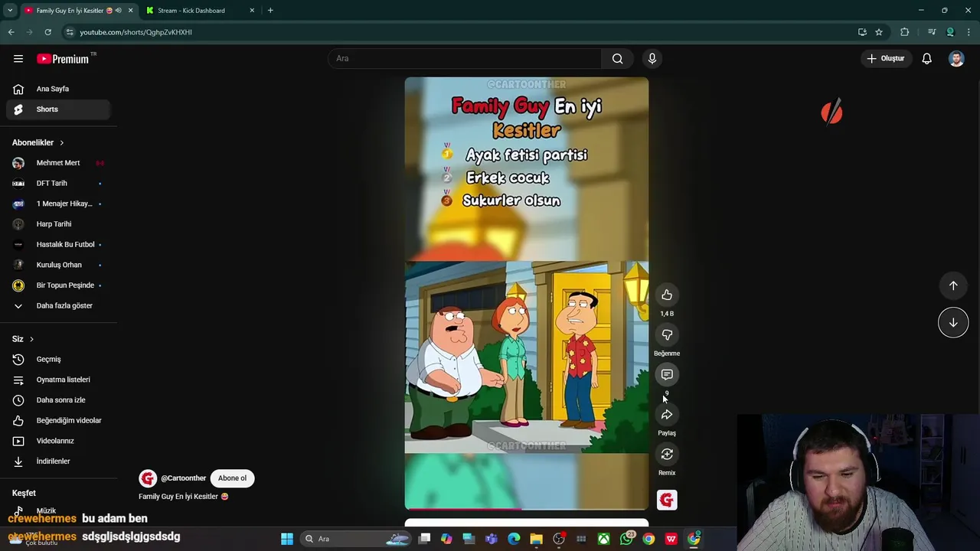Open Xbox app from taskbar
This screenshot has height=551, width=980.
tap(604, 539)
